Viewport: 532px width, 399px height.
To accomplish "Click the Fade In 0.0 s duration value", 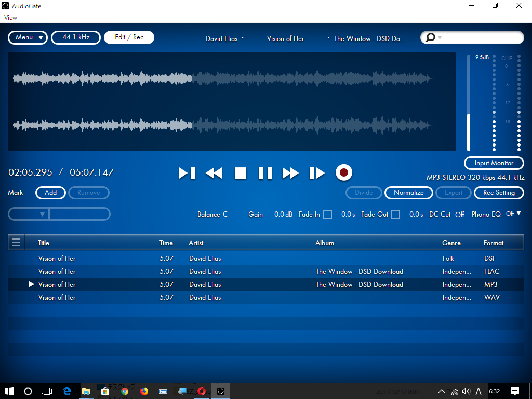I will [348, 215].
